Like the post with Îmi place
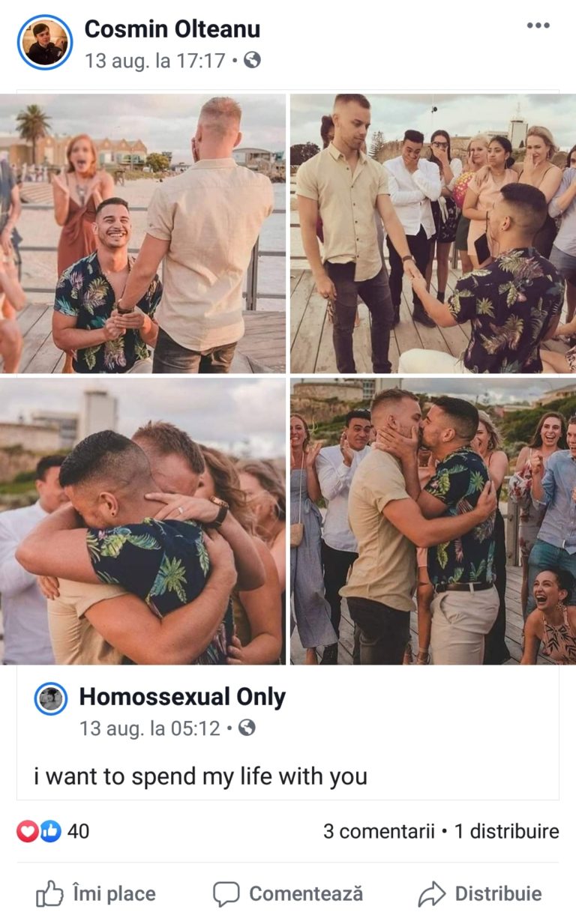576x924 pixels. pos(96,893)
